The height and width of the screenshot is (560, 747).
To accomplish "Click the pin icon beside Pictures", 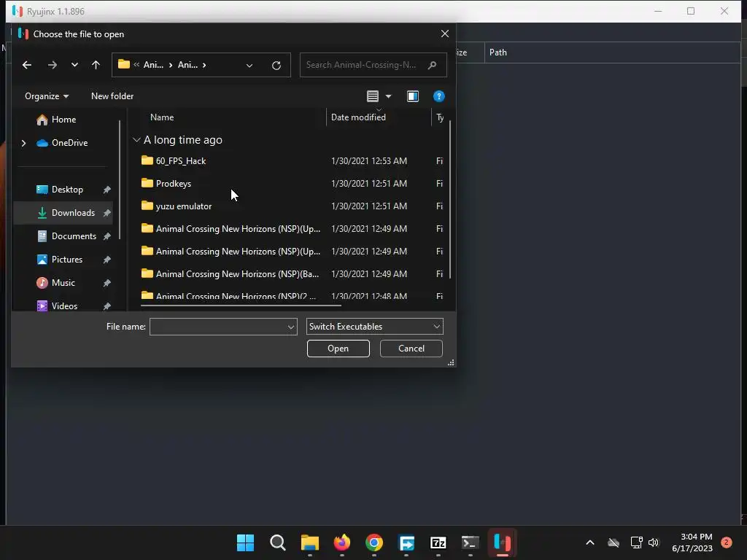I will point(107,260).
